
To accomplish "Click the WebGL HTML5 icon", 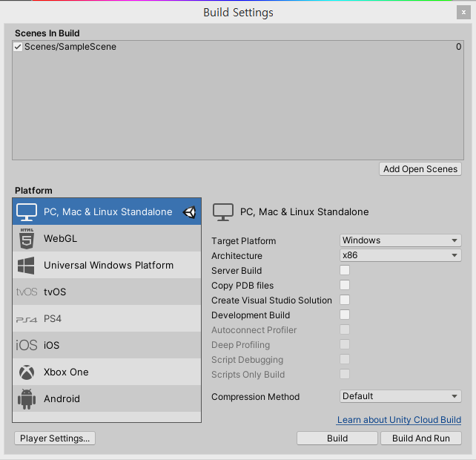I will [x=27, y=238].
